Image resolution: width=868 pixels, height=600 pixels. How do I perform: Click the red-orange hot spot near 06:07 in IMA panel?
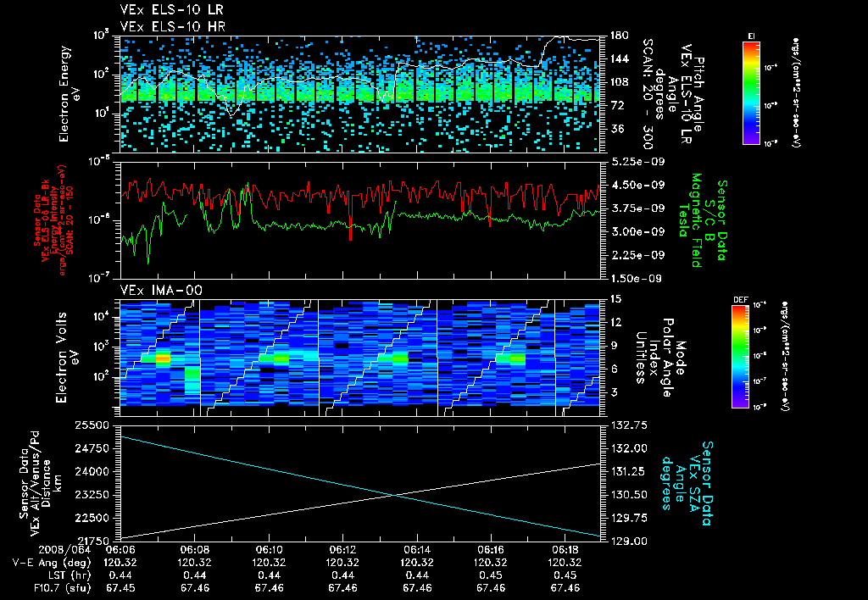[163, 358]
